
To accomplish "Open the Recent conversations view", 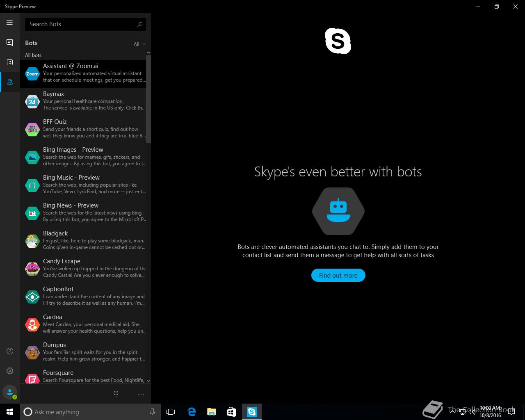I will click(10, 43).
